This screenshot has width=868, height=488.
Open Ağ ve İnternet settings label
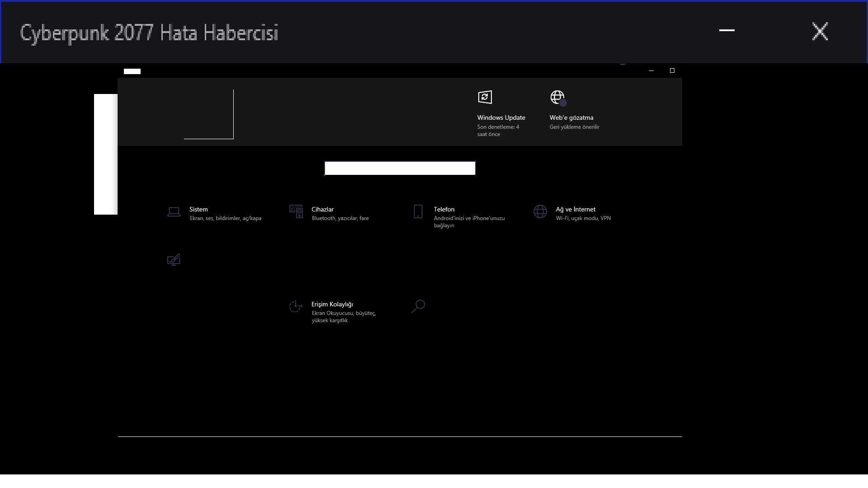tap(576, 209)
